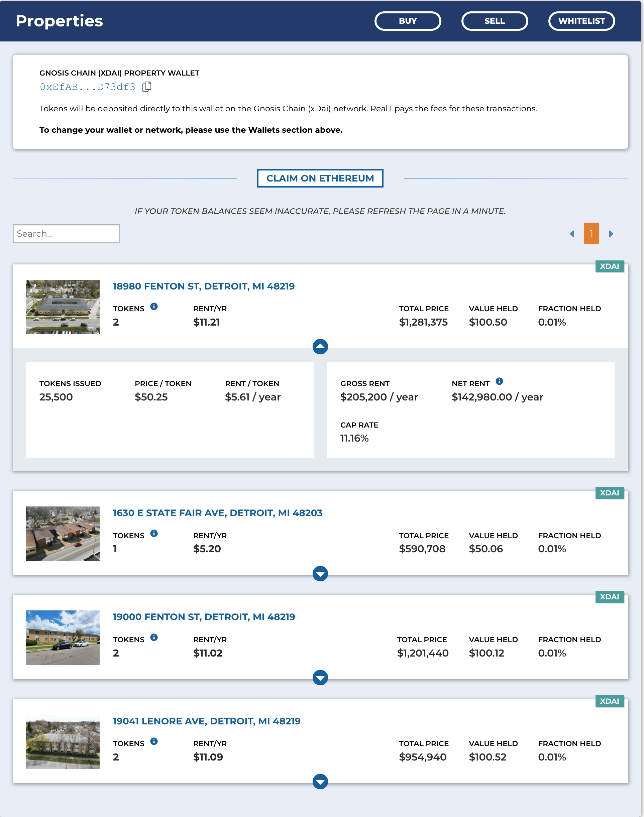Click the SELL button
This screenshot has height=817, width=644.
494,21
